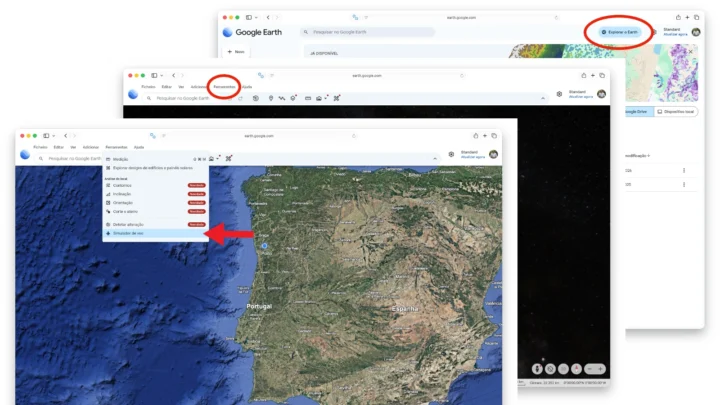Click the historical imagery clock icon, middle window

coord(256,98)
